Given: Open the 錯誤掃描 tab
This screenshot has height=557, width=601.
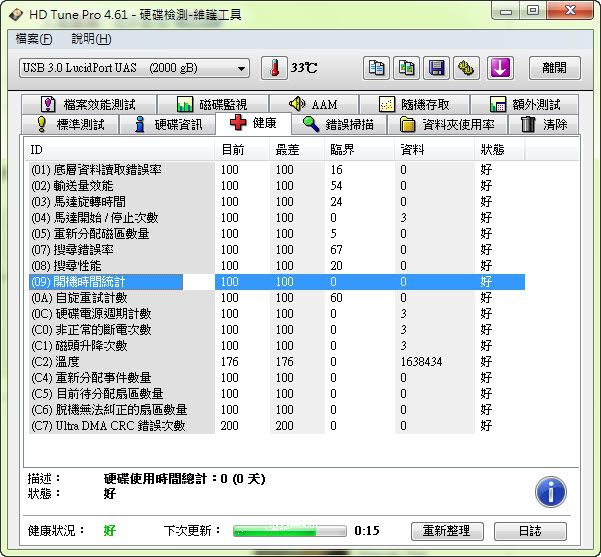Looking at the screenshot, I should point(339,125).
